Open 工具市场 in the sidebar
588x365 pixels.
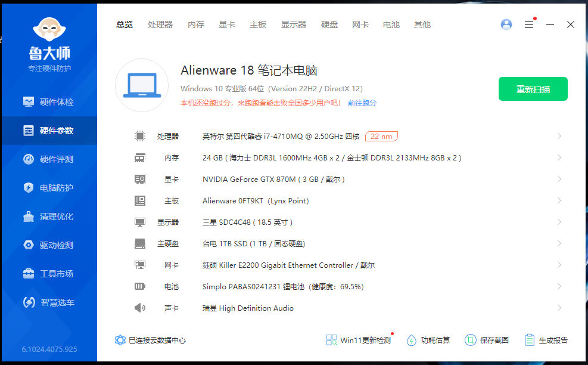tap(49, 274)
